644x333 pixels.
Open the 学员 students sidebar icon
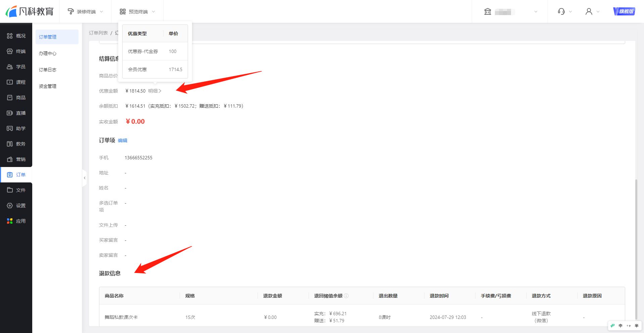pos(10,67)
